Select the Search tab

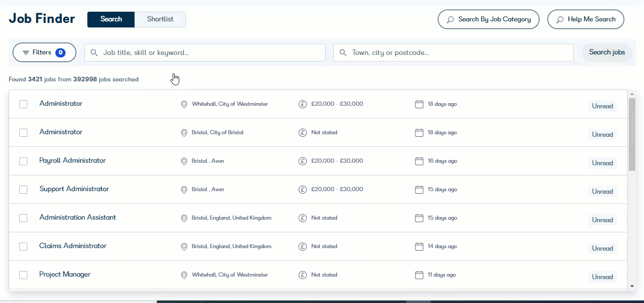tap(111, 19)
